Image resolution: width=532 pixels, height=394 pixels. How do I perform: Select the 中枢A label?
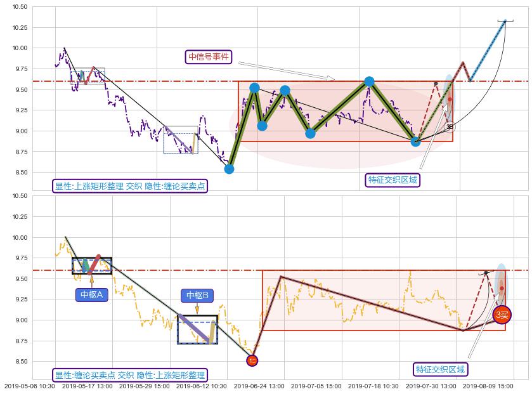92,294
